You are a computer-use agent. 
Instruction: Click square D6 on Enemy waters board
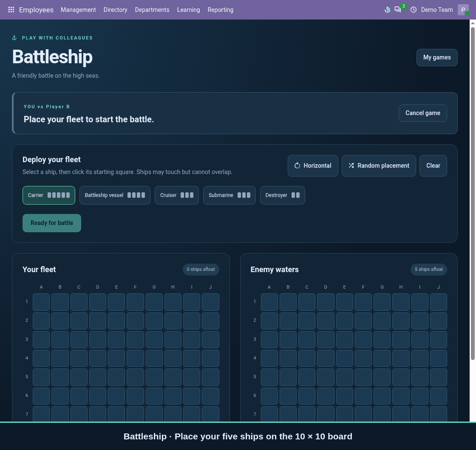326,396
